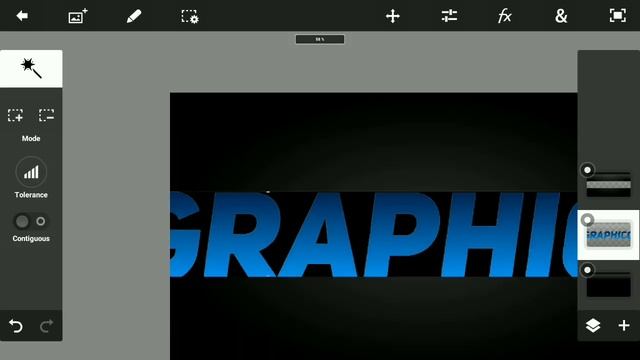This screenshot has width=640, height=360.
Task: Undo the last action
Action: click(x=16, y=326)
